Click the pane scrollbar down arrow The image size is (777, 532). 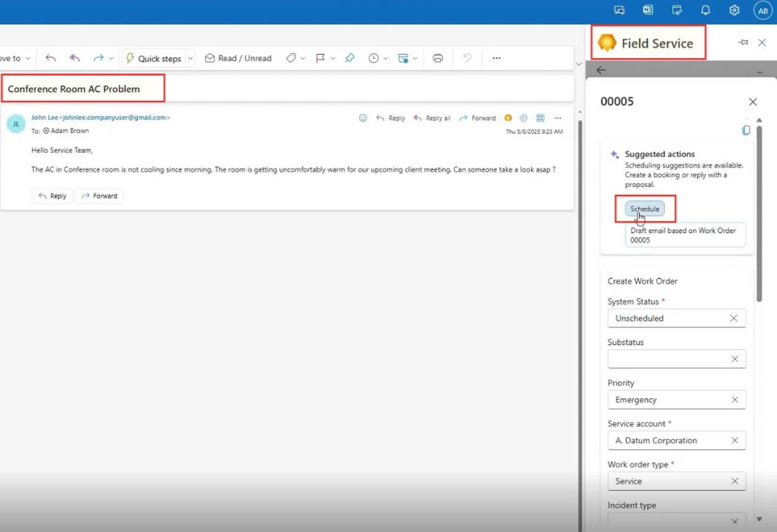click(759, 519)
